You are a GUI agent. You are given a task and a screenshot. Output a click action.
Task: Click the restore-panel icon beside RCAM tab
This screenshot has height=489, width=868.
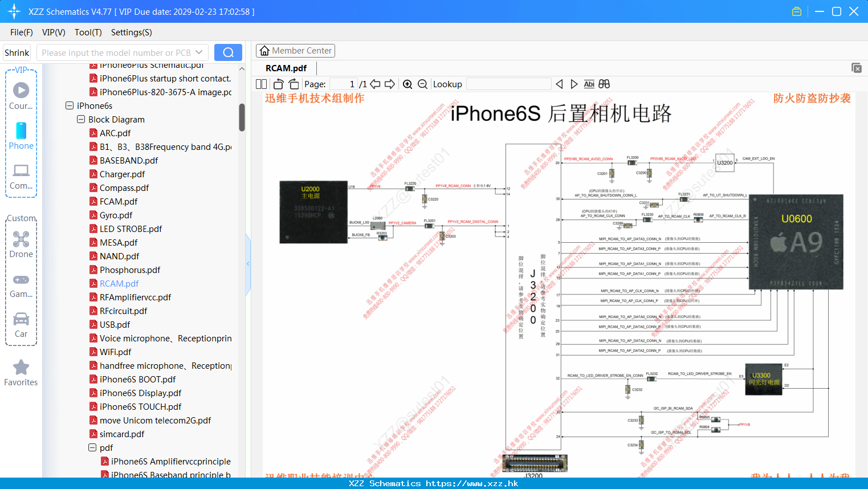[857, 68]
